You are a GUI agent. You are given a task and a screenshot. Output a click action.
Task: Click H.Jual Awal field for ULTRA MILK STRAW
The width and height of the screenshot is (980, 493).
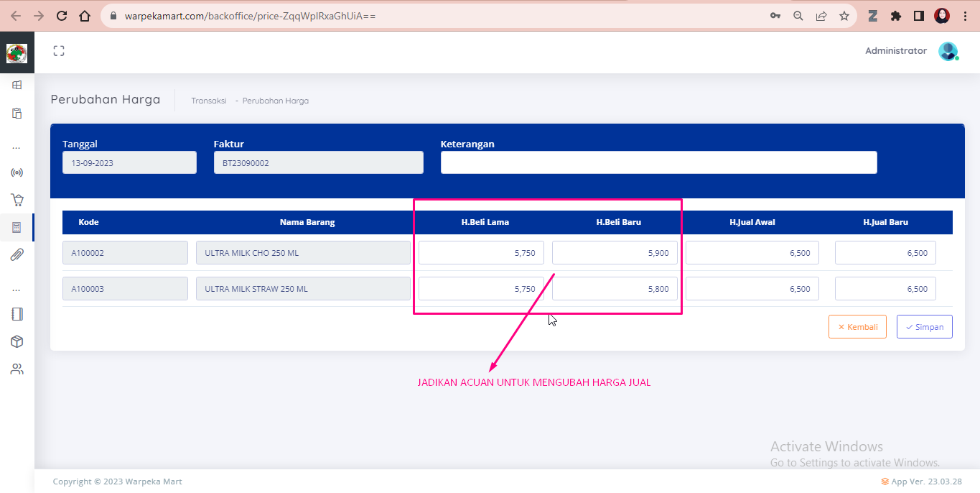point(752,289)
